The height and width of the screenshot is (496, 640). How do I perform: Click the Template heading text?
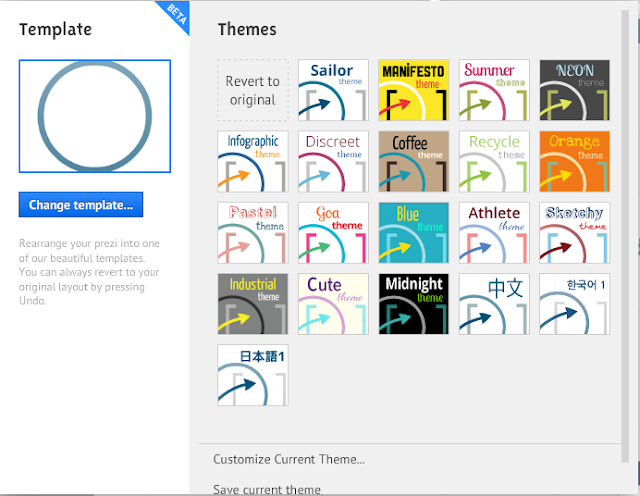click(x=56, y=29)
